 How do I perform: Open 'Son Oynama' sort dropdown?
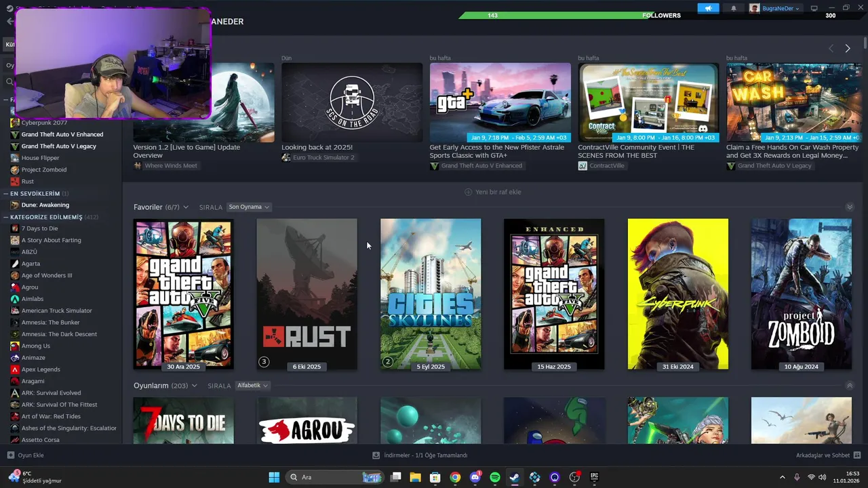[x=249, y=207]
